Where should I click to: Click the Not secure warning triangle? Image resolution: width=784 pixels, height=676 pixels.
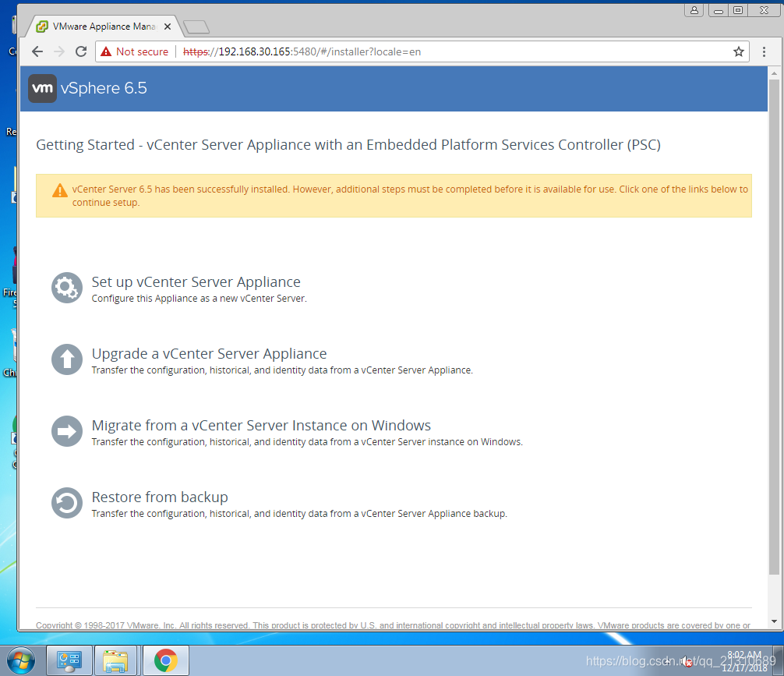(106, 51)
